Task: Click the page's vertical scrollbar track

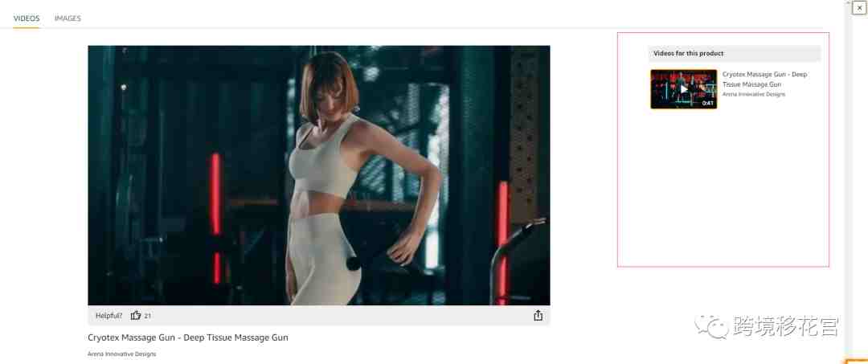Action: pyautogui.click(x=848, y=182)
